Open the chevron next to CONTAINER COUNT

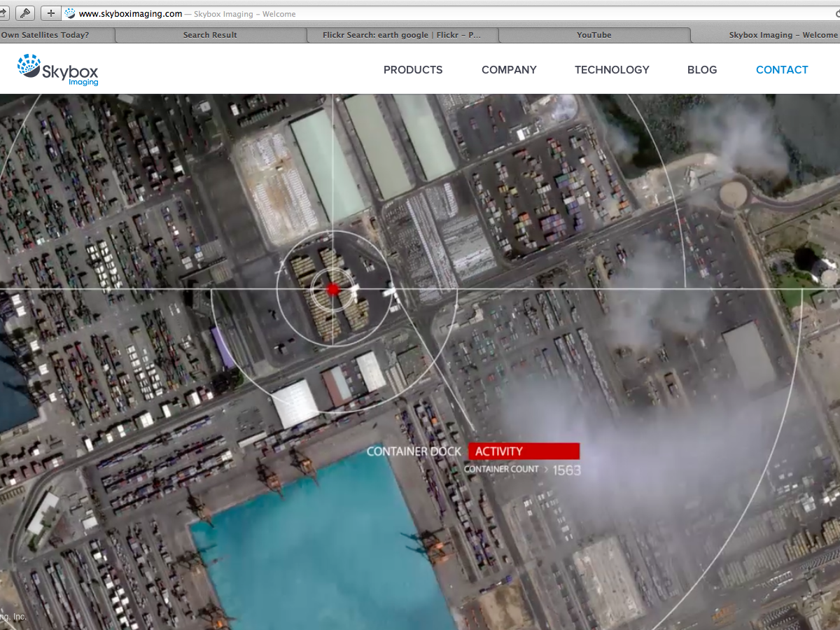click(x=547, y=469)
